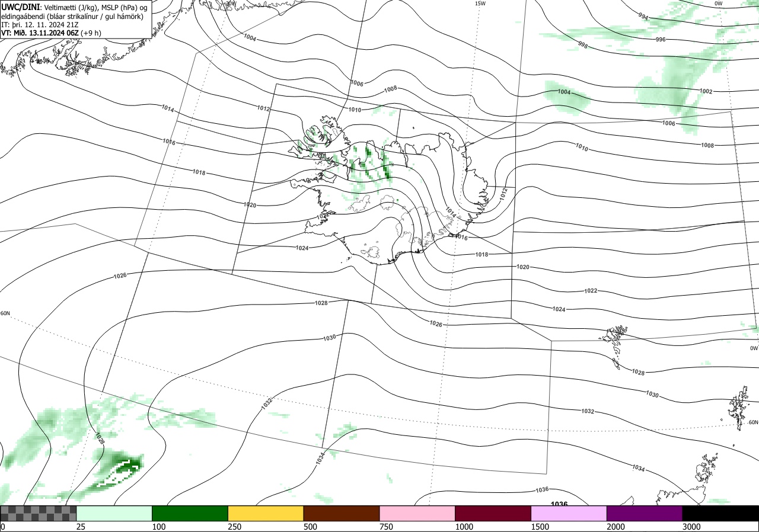Click the 30W longitude label
The width and height of the screenshot is (759, 532).
coord(231,3)
